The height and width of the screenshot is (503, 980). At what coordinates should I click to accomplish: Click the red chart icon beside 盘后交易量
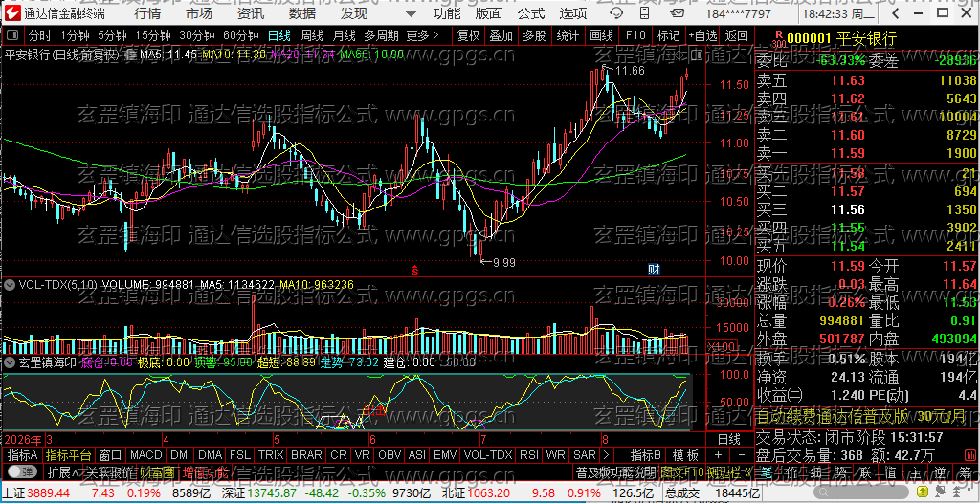click(x=970, y=455)
